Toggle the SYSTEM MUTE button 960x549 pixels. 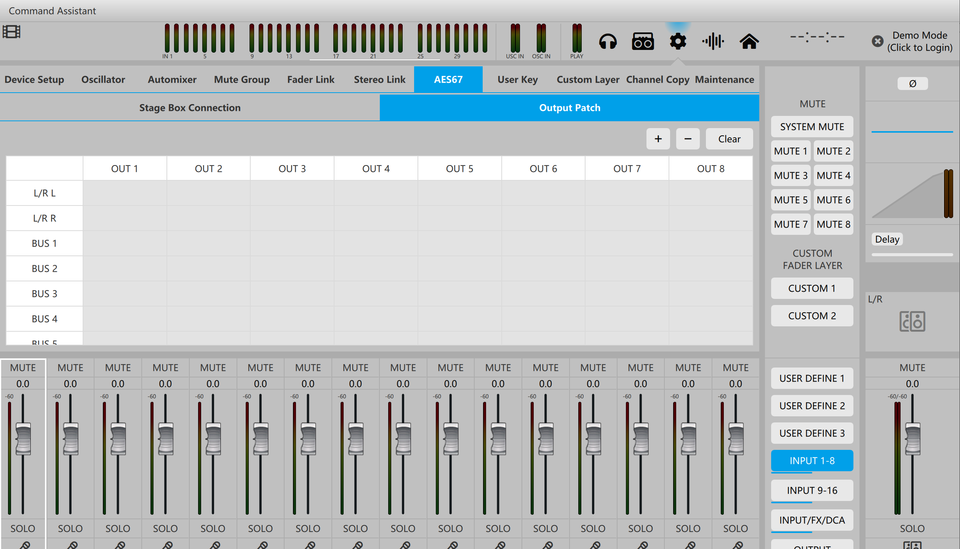coord(812,127)
